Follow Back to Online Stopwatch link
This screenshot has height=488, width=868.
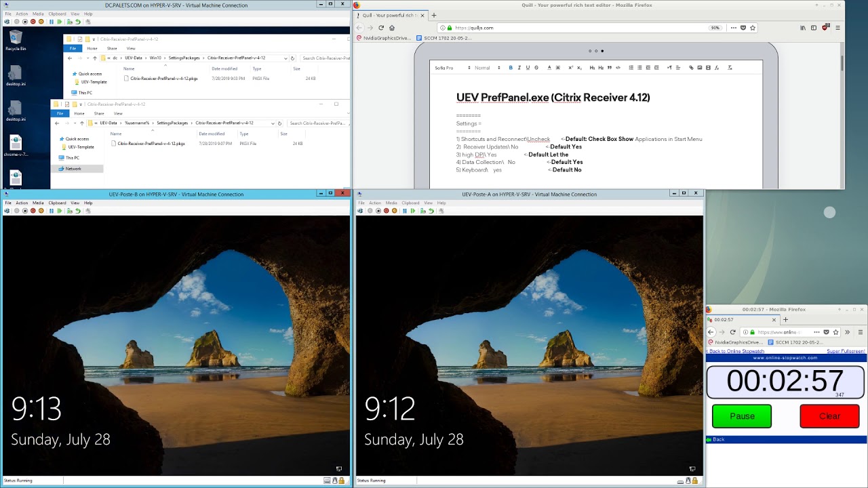click(735, 351)
